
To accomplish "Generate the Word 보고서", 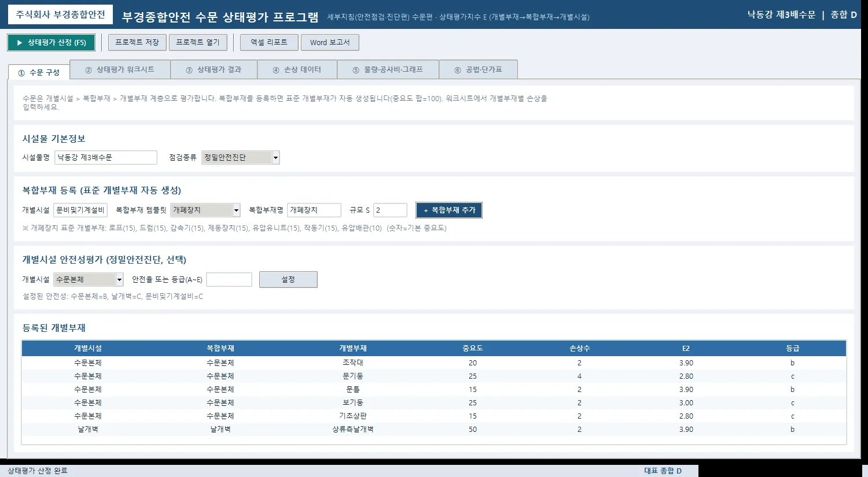I will click(x=330, y=43).
